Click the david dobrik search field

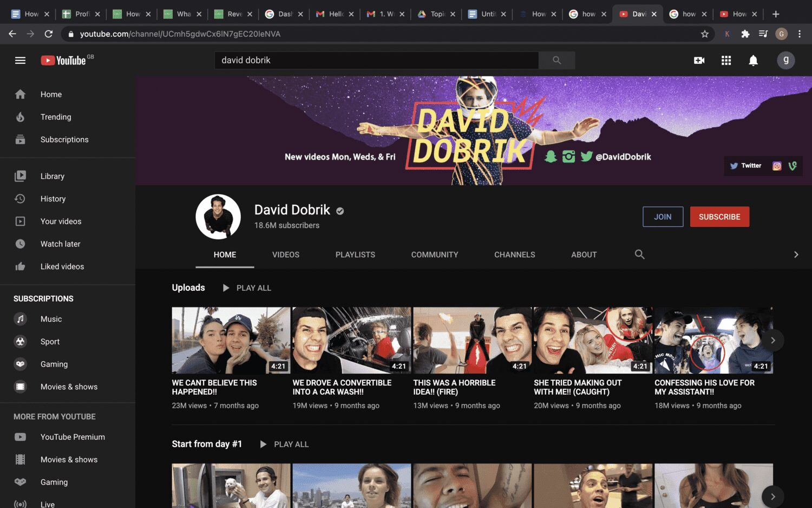pos(377,60)
